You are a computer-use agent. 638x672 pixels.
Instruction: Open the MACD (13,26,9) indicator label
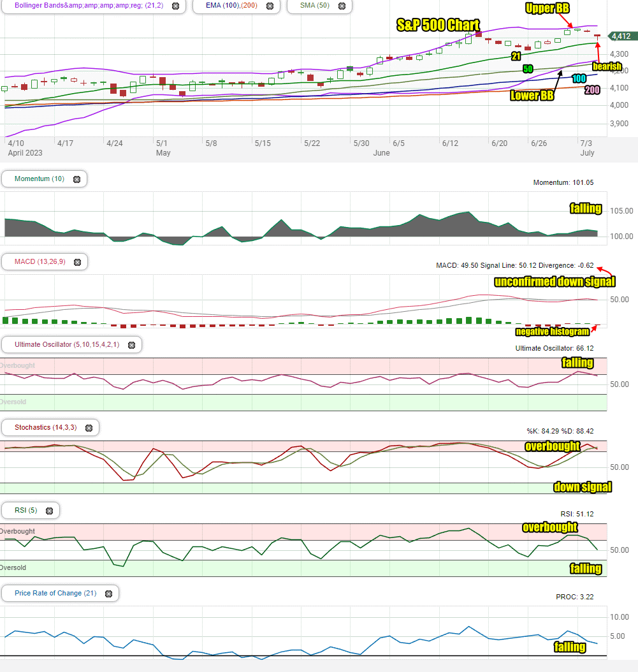[x=40, y=261]
